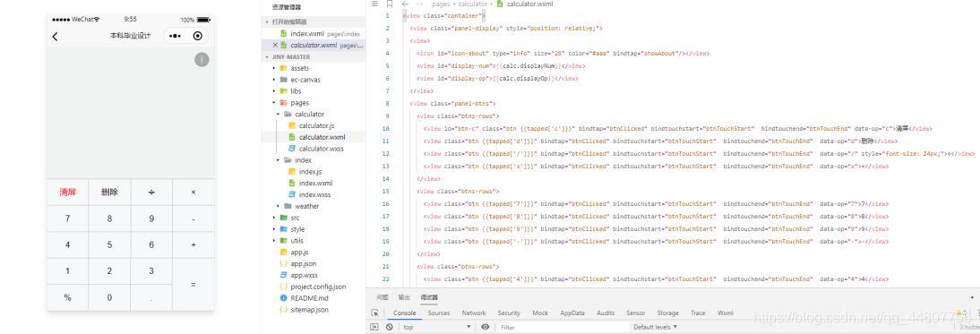Clear the console with the ban icon
980x334 pixels.
390,327
